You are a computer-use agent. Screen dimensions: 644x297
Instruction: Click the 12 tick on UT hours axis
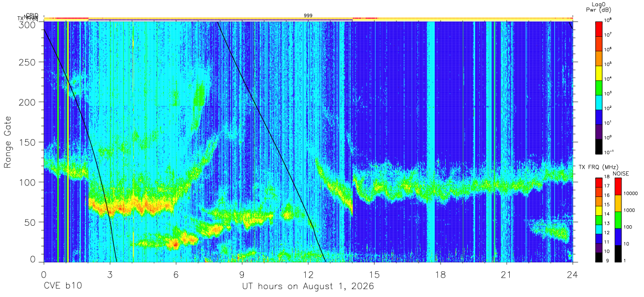pos(308,274)
